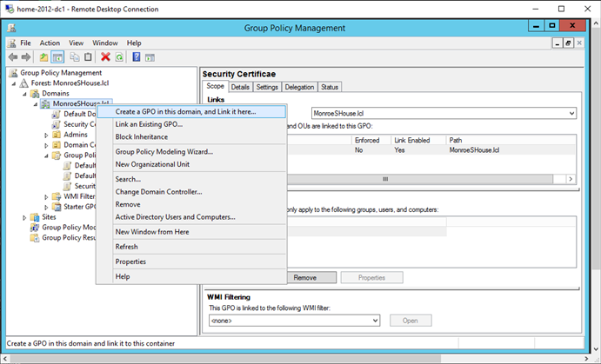Click the Forward arrow toolbar icon
Image resolution: width=601 pixels, height=364 pixels.
pos(26,57)
